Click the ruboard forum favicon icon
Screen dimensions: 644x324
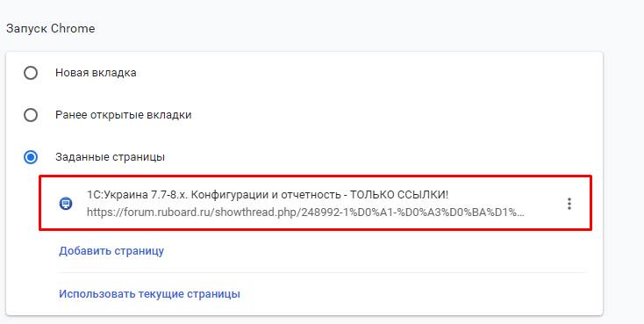click(x=66, y=204)
